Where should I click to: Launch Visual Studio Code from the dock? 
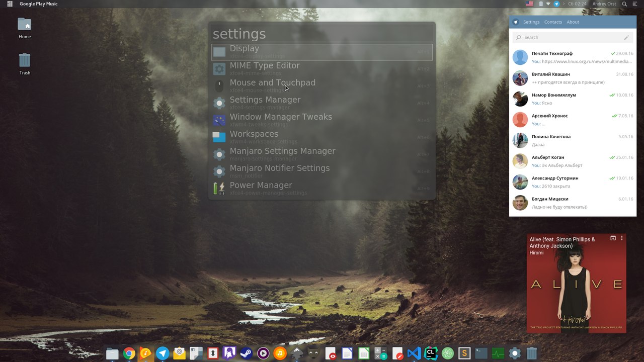coord(414,353)
